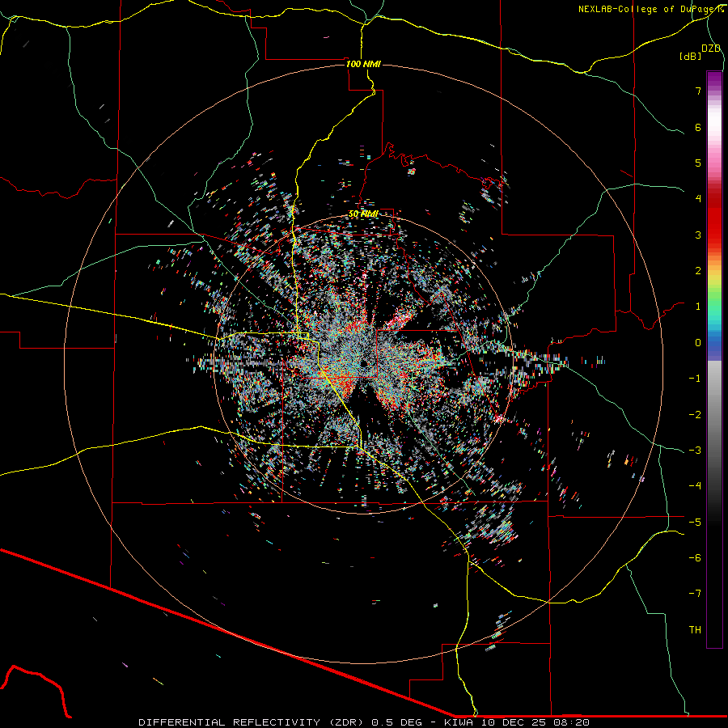Viewport: 728px width, 728px height.
Task: Click the TH threshold label on the scale
Action: coord(695,629)
